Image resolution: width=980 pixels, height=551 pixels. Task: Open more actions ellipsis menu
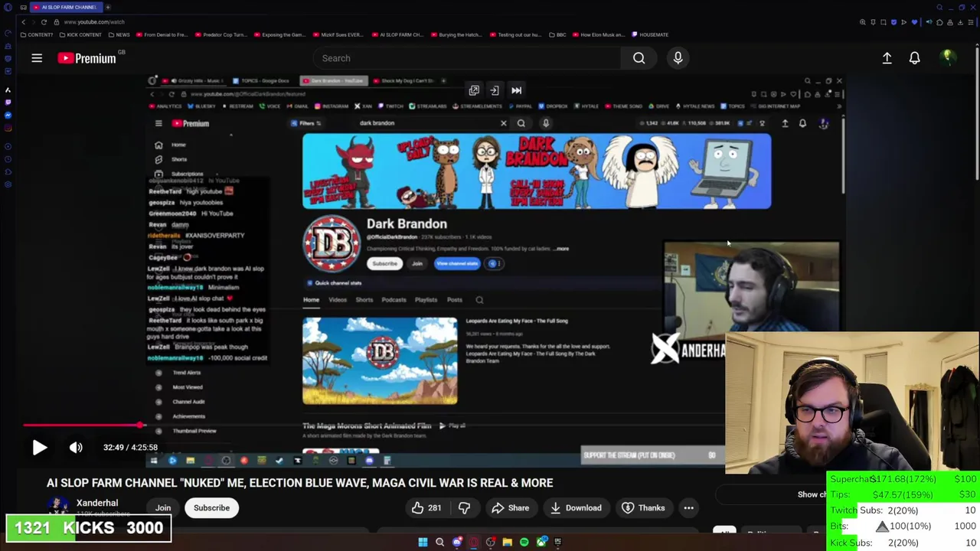(x=688, y=508)
